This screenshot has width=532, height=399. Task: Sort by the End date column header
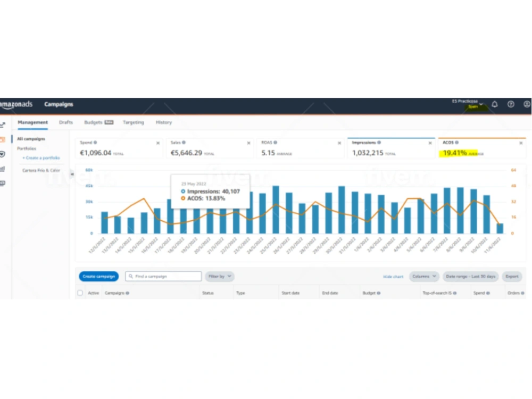pyautogui.click(x=330, y=293)
